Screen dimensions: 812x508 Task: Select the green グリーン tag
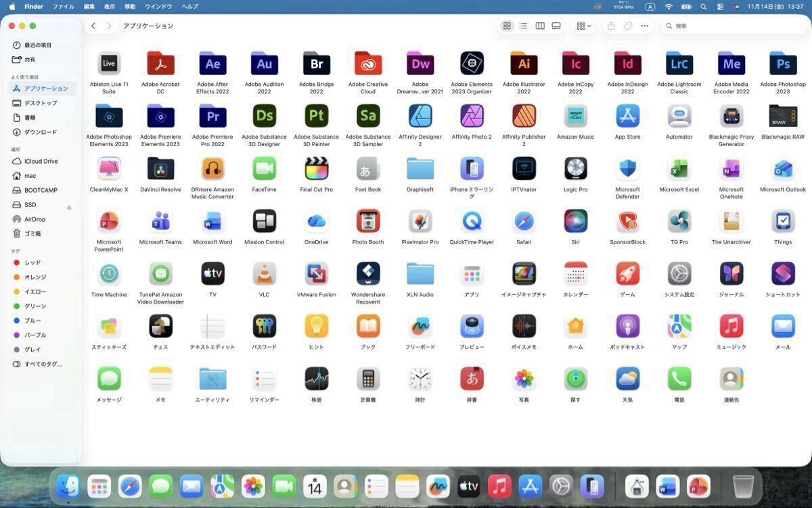[x=43, y=306]
